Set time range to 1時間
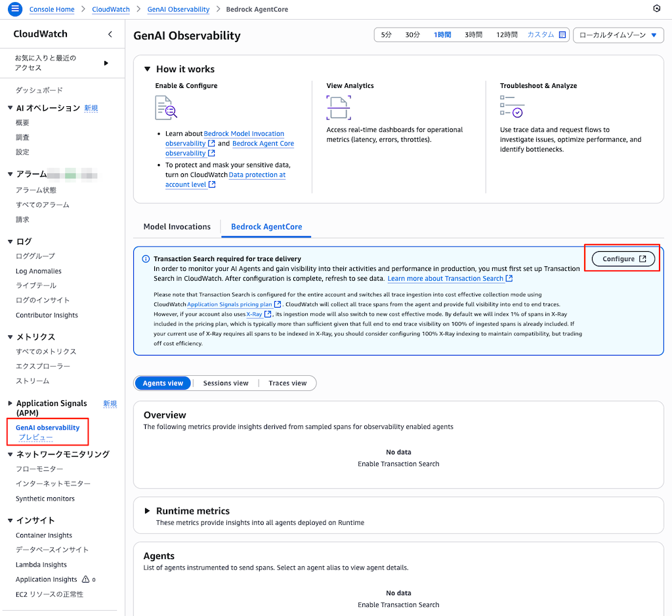 (442, 35)
